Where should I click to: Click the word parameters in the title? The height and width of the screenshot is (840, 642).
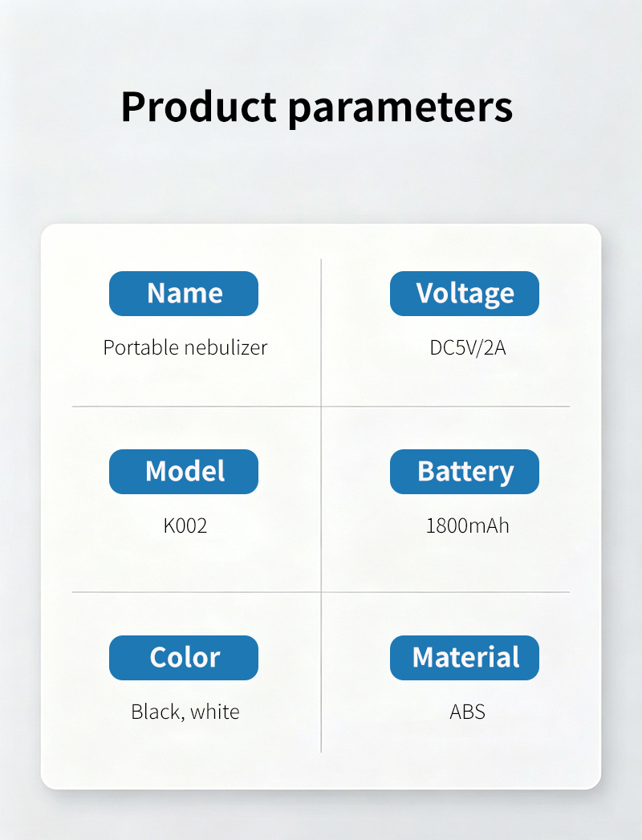coord(400,109)
